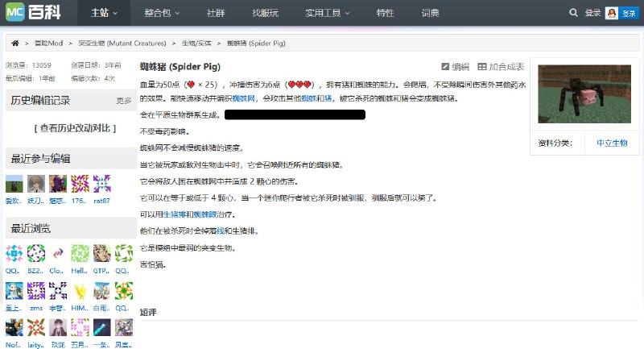Expand the 整合包 dropdown menu
644x349 pixels.
pos(162,13)
